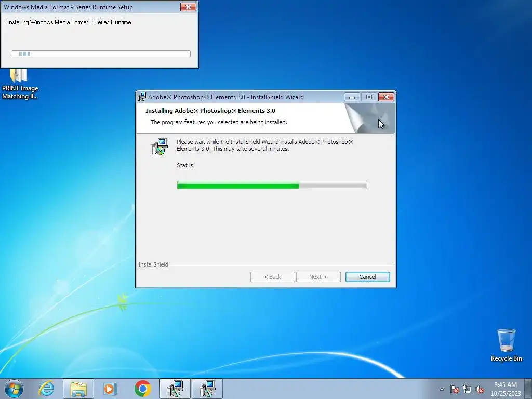532x399 pixels.
Task: Click the Windows Media Format progress bar
Action: click(x=101, y=54)
